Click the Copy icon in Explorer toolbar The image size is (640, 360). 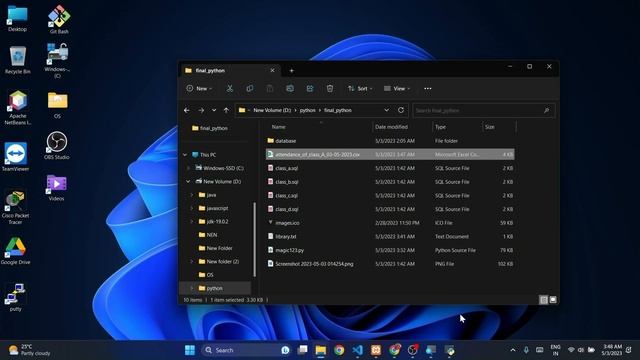pyautogui.click(x=250, y=89)
